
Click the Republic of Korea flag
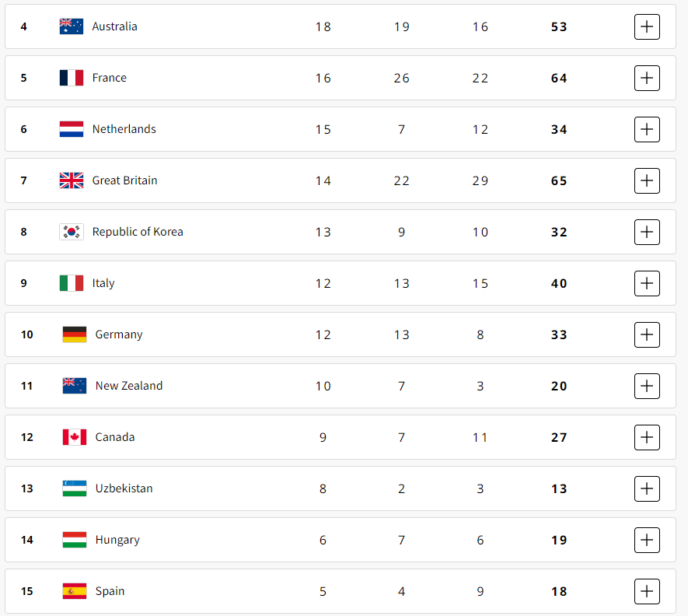pyautogui.click(x=71, y=232)
